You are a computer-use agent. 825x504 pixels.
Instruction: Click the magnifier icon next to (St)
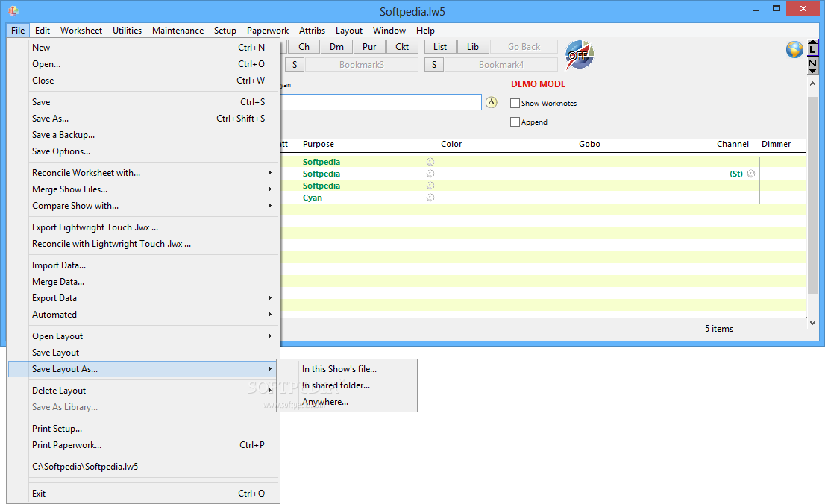751,174
